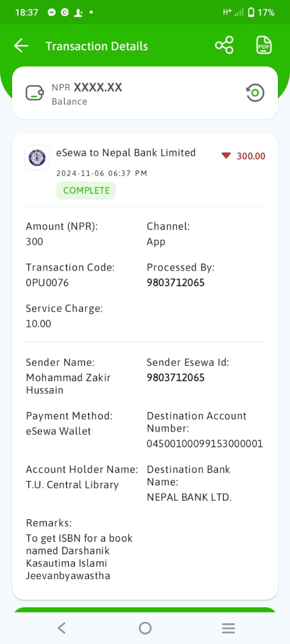This screenshot has height=644, width=290.
Task: Open the Messenger notification in the status bar
Action: [51, 12]
